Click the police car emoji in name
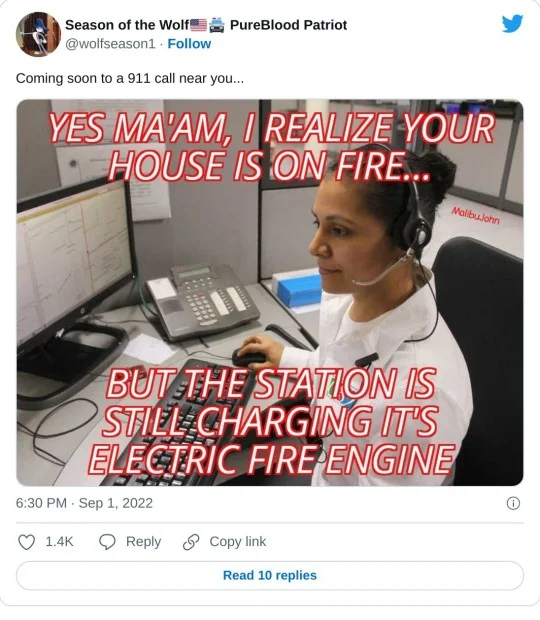Screen dimensions: 540x620 coord(217,25)
